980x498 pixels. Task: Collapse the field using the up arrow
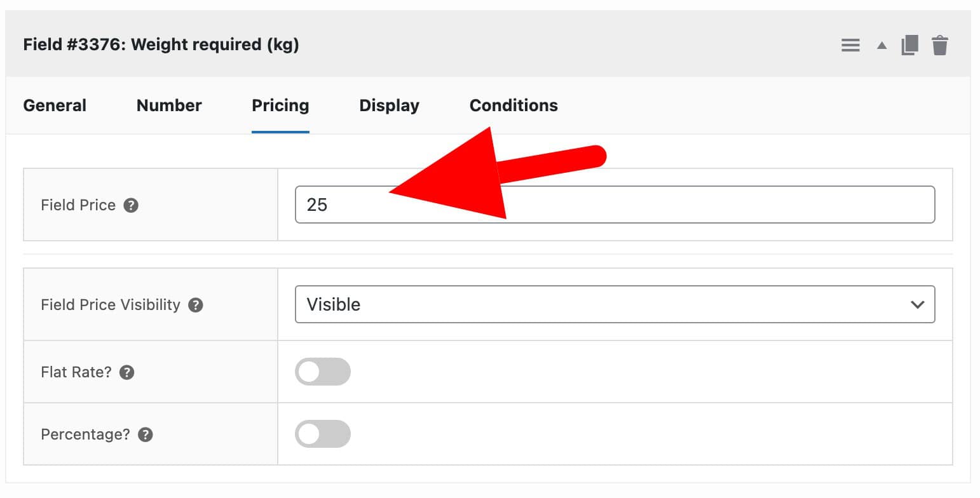tap(881, 45)
